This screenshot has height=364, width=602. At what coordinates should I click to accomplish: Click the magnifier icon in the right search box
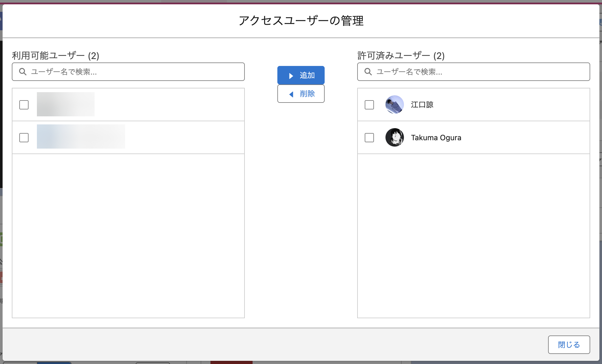click(368, 72)
